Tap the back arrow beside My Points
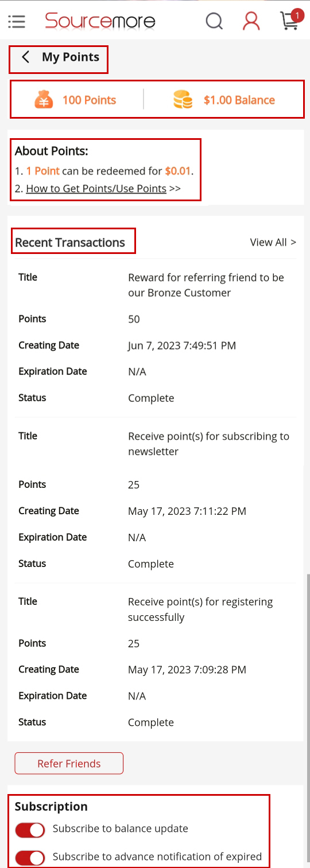The image size is (310, 868). point(25,57)
